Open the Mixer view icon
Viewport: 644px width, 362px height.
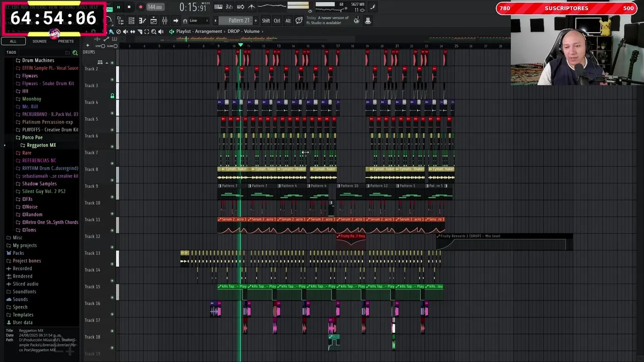click(165, 21)
